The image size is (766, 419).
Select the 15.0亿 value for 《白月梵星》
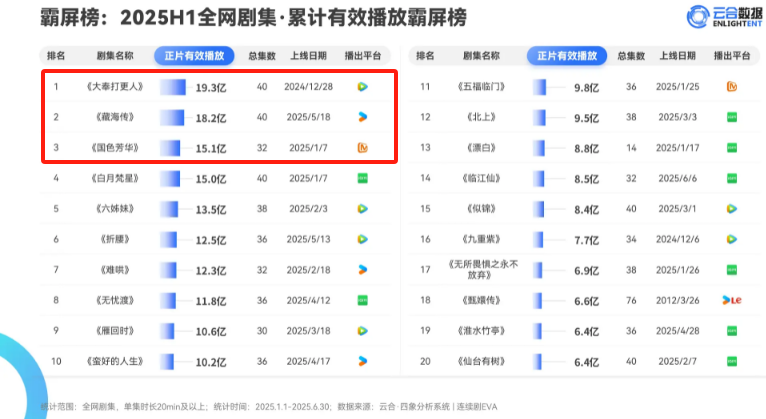pyautogui.click(x=211, y=179)
